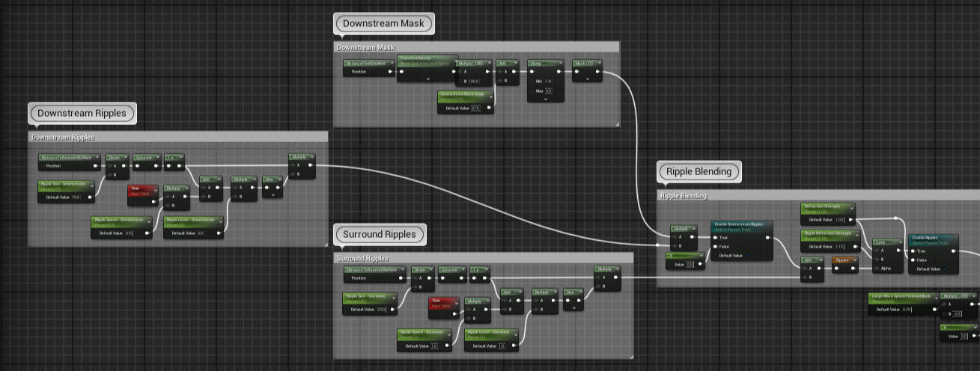Click the red Time node in Surround Ripples
The image size is (980, 371).
(445, 302)
